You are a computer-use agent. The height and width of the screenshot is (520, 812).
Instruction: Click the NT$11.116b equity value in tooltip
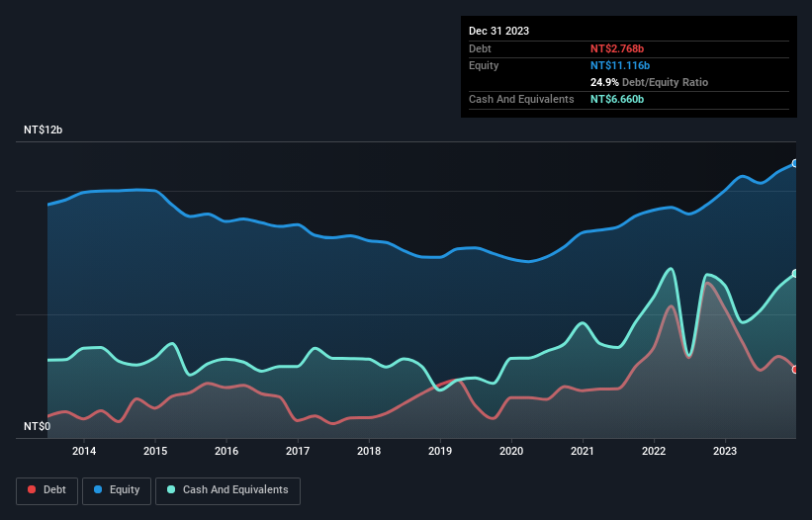point(620,65)
